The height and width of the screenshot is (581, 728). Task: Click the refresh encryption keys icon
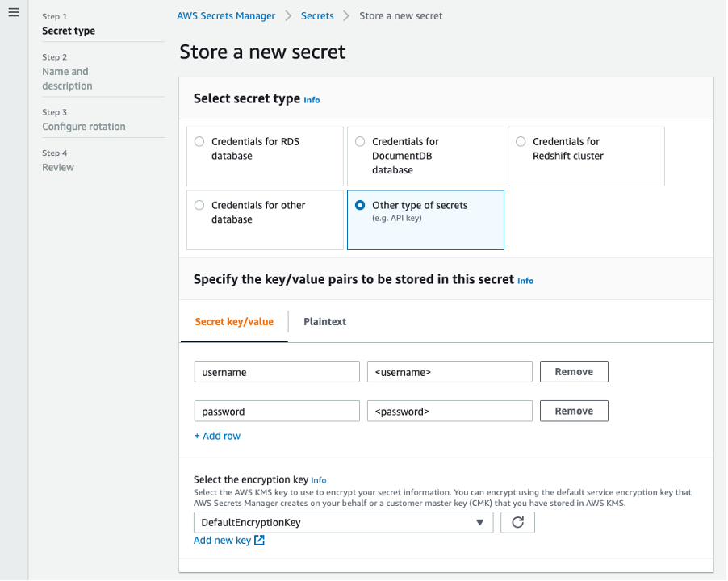pos(517,522)
